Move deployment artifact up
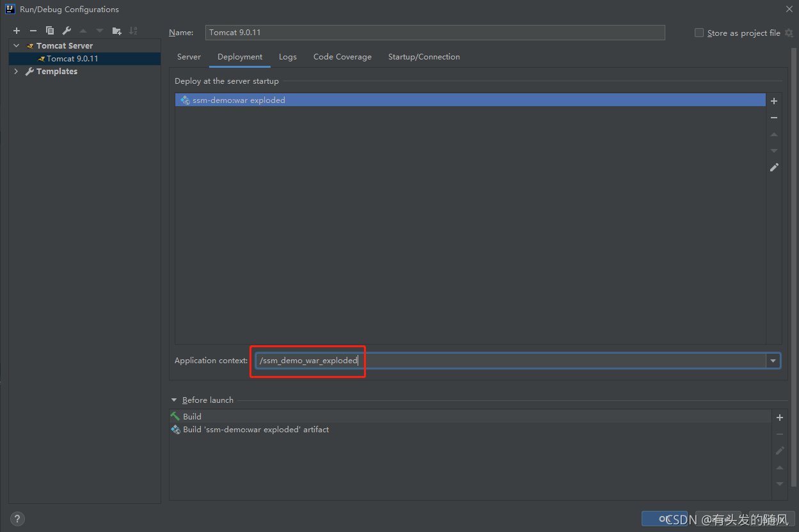Viewport: 799px width, 532px height. pyautogui.click(x=774, y=134)
